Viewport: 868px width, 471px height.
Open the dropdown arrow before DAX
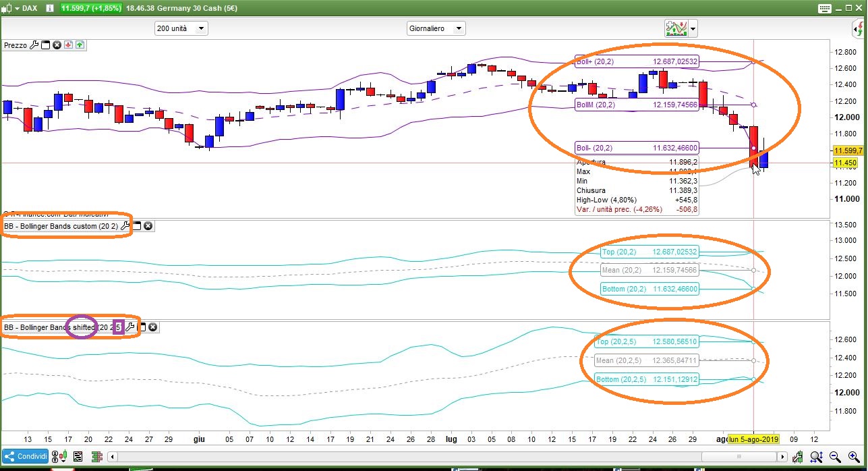pos(18,9)
